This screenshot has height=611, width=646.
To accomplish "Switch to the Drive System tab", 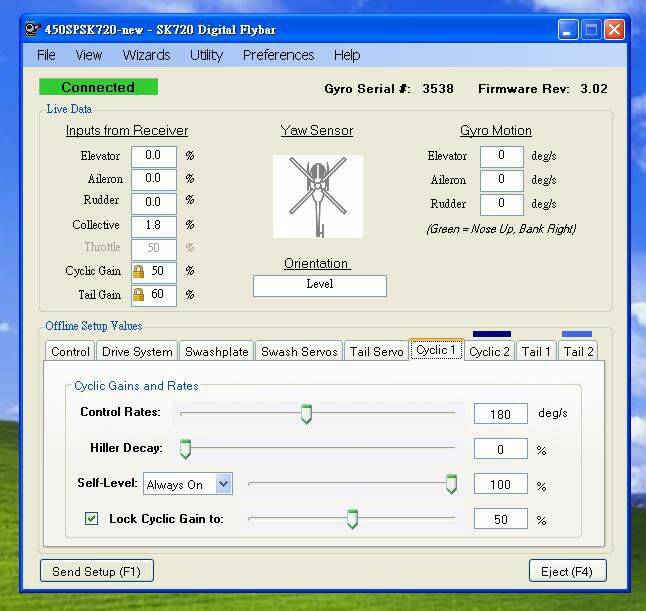I will (x=137, y=351).
